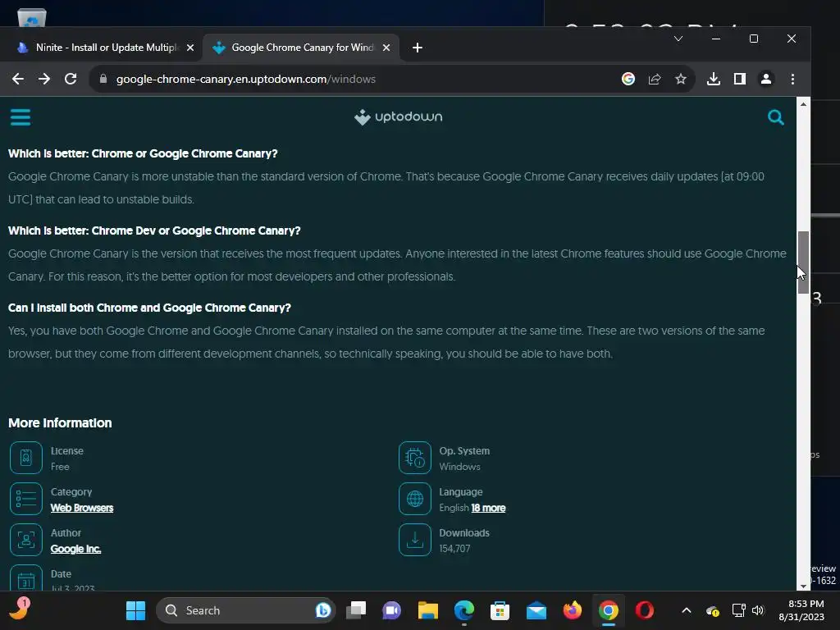Viewport: 840px width, 630px height.
Task: Click the "154,707" downloads value
Action: click(454, 549)
